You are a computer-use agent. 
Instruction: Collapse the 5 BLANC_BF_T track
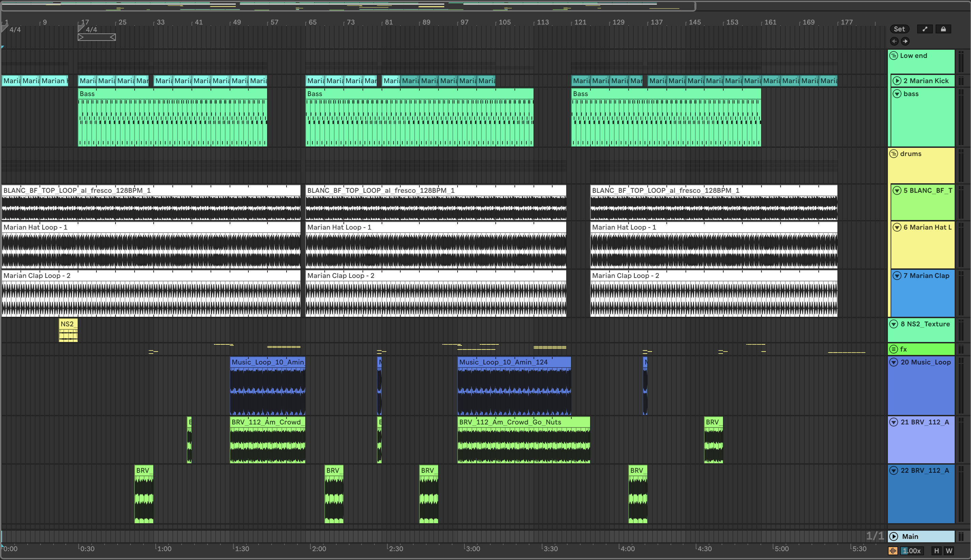897,190
